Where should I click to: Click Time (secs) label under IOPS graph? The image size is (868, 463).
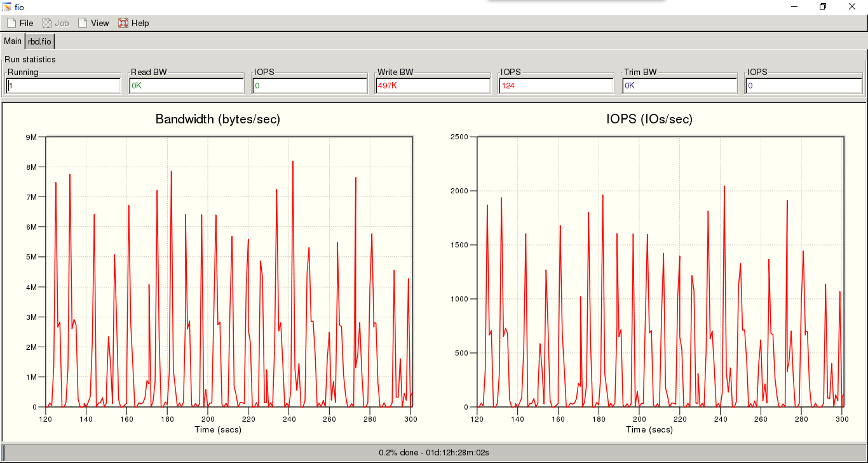[649, 429]
